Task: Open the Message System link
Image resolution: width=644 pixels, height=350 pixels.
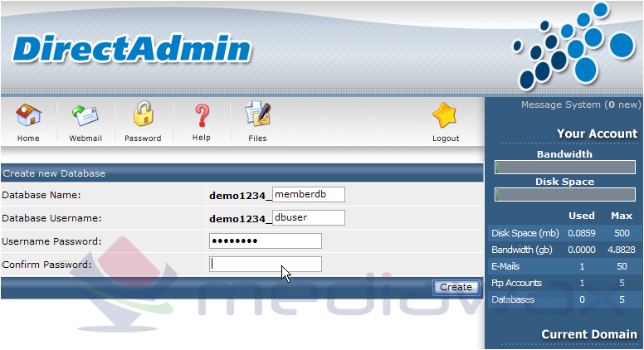Action: 581,105
